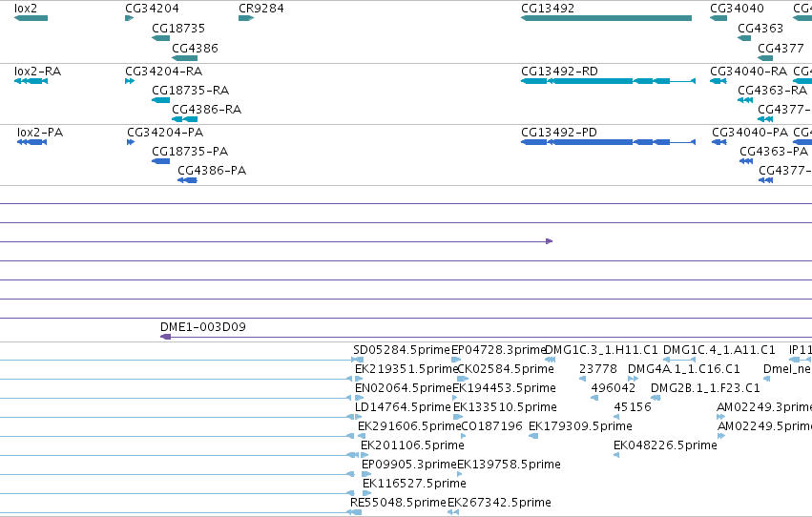Select the EK116527.5prime EST label
Screen dimensions: 812x517
coord(414,484)
